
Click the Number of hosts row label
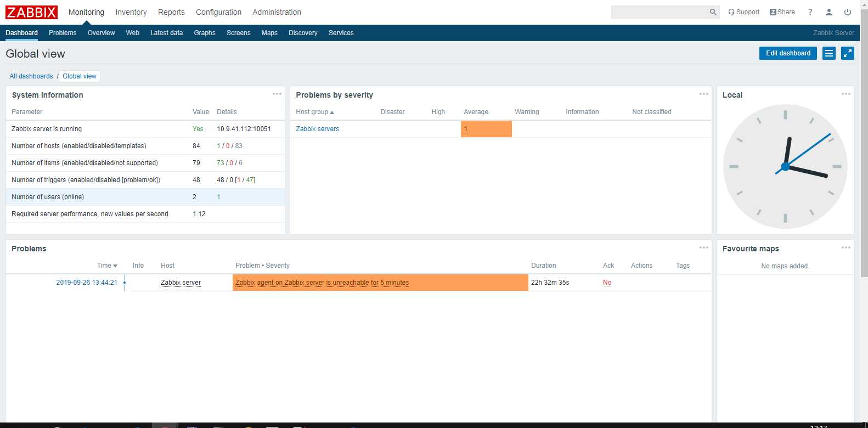click(79, 146)
